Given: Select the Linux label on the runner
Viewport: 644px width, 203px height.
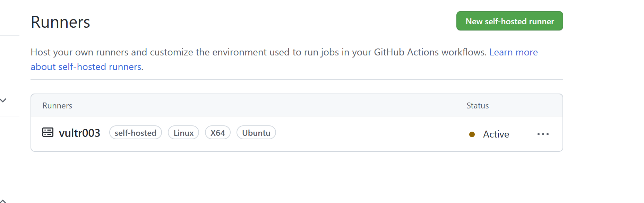Looking at the screenshot, I should tap(183, 132).
